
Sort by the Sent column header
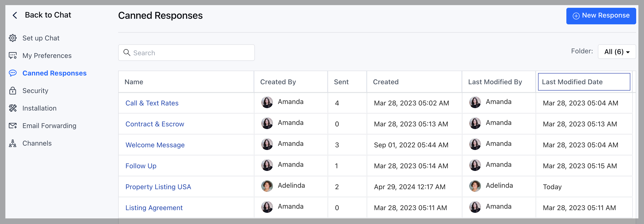point(341,82)
